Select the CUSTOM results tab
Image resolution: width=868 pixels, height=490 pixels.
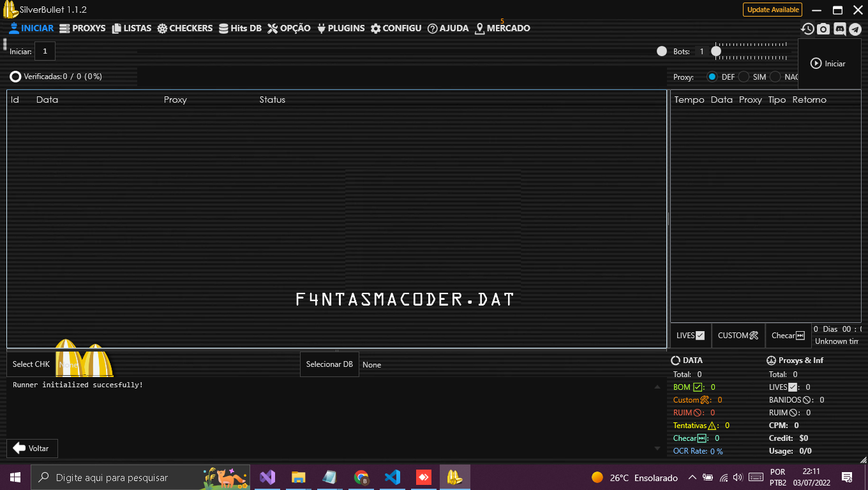coord(738,335)
